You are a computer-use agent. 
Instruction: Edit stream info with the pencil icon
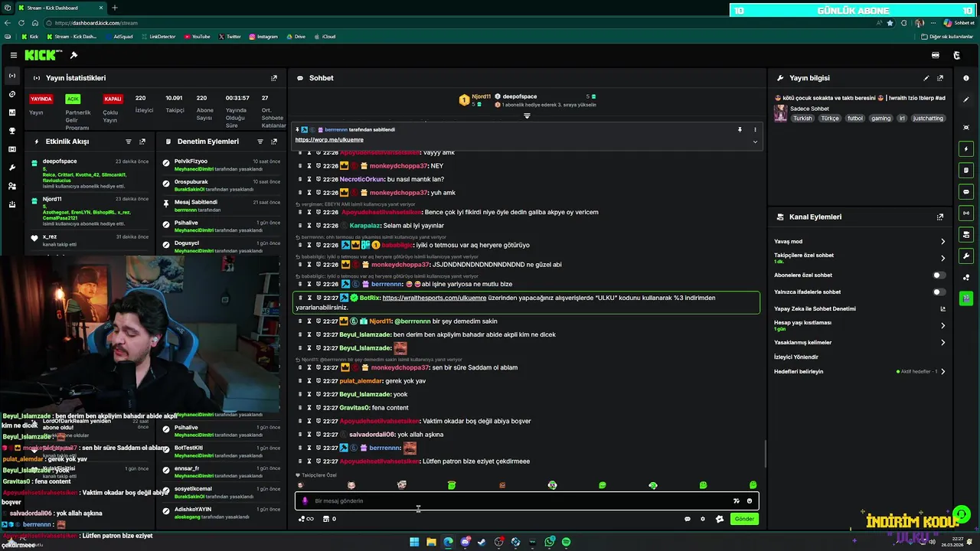pos(926,78)
